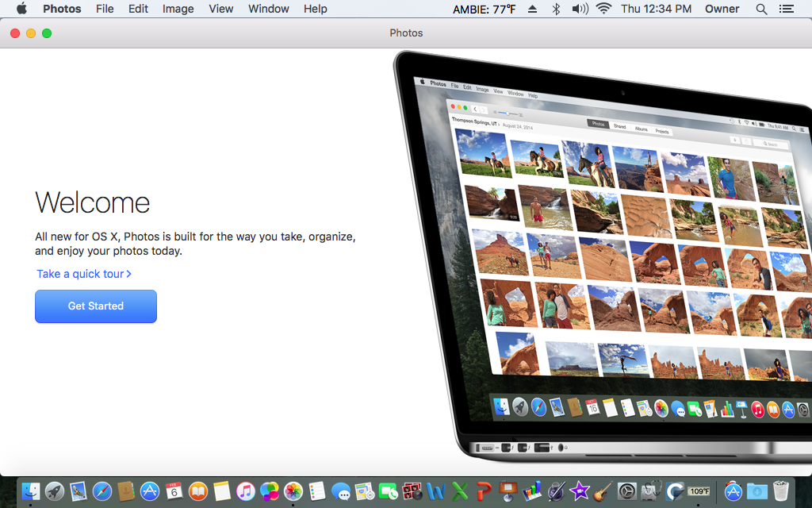Launch iMovie star icon in Dock
The image size is (812, 508).
click(580, 491)
